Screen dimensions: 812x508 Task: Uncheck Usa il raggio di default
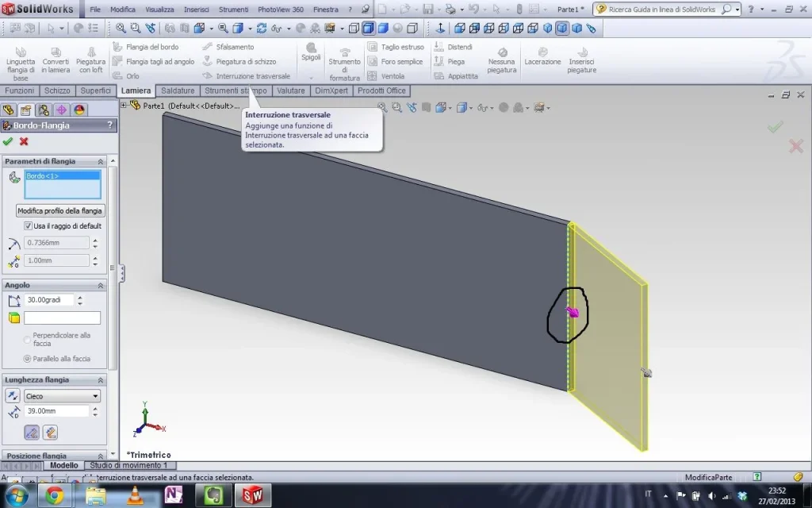29,226
